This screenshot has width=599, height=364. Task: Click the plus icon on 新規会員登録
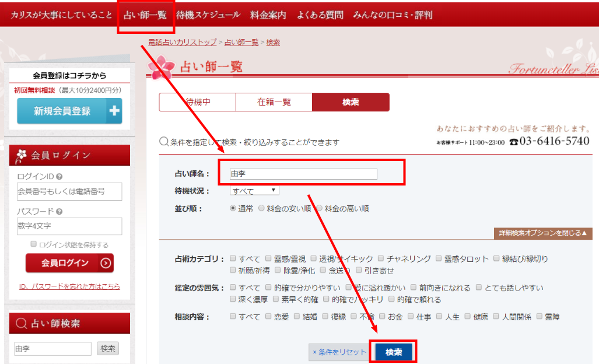(114, 111)
